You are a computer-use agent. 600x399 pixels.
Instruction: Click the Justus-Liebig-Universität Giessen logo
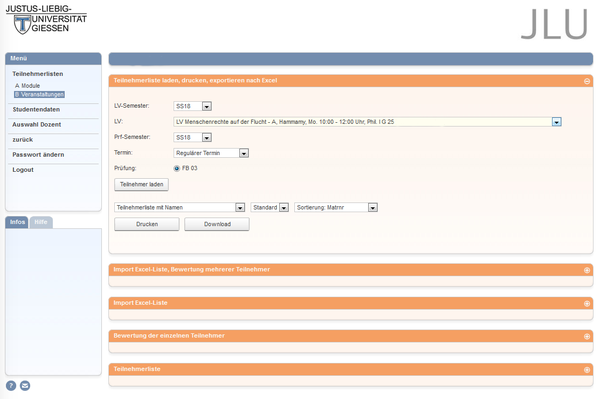point(46,19)
